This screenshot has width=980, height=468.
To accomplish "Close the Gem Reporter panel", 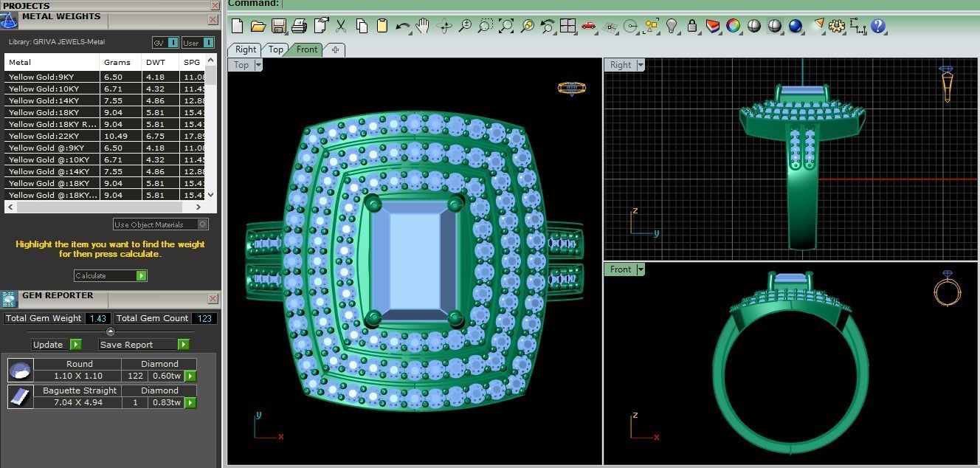I will point(213,299).
